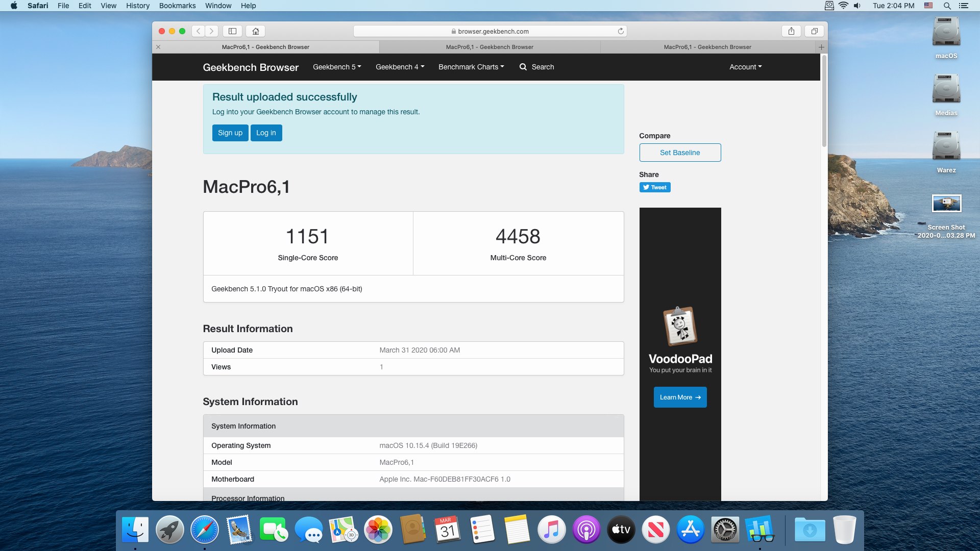Click the Tweet share button
The width and height of the screenshot is (980, 551).
(655, 187)
